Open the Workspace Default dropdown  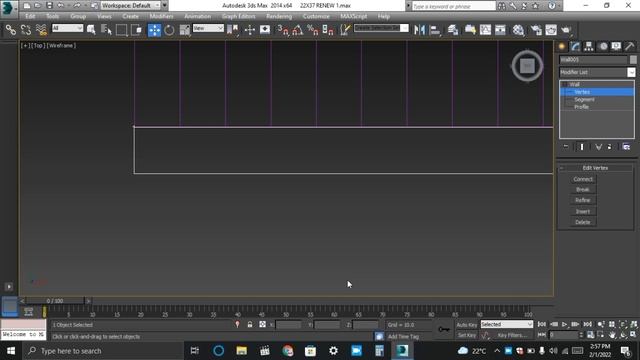point(131,5)
